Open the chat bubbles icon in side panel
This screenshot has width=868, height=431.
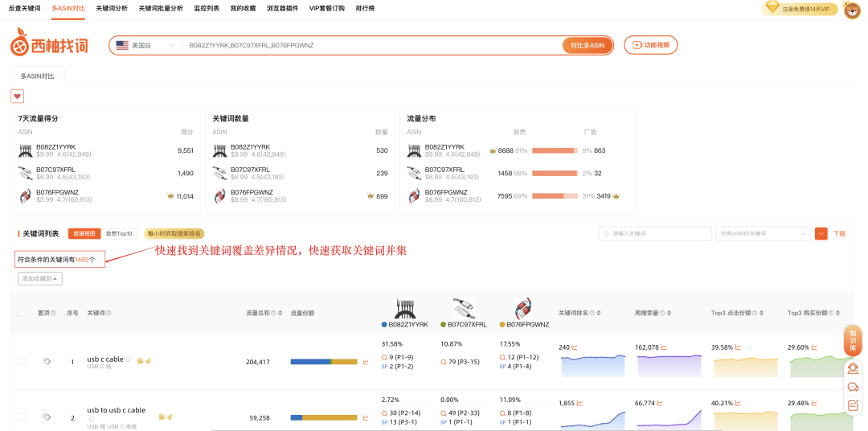pos(853,387)
